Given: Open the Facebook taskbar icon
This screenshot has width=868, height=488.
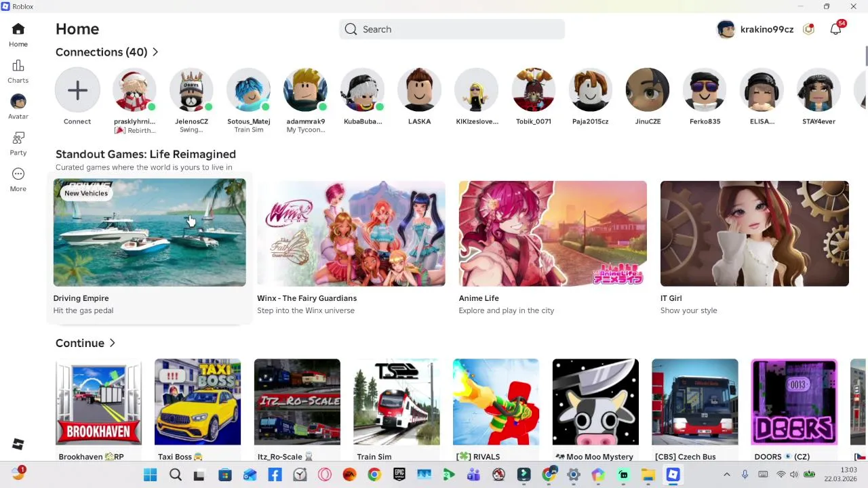Looking at the screenshot, I should click(x=275, y=475).
